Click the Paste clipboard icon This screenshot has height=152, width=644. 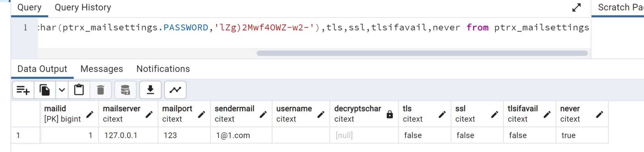click(79, 90)
